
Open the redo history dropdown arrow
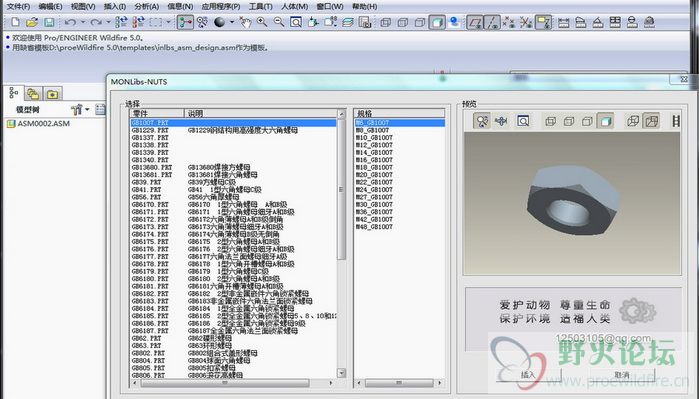pyautogui.click(x=108, y=22)
